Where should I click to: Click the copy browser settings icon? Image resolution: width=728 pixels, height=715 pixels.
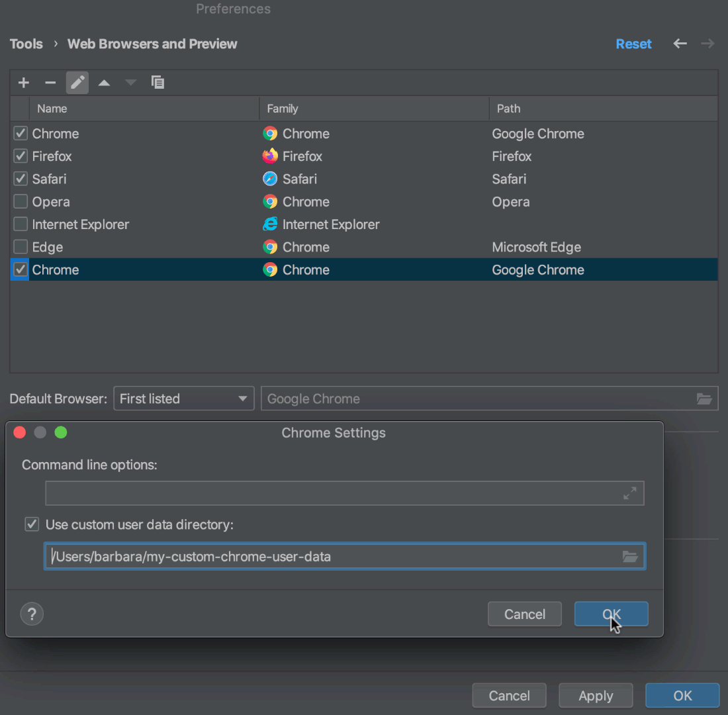[158, 82]
